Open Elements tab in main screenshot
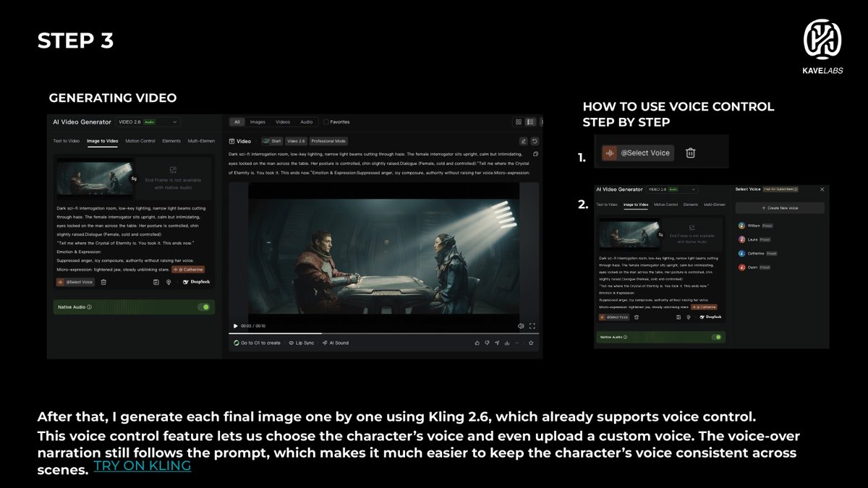This screenshot has width=868, height=488. [171, 141]
